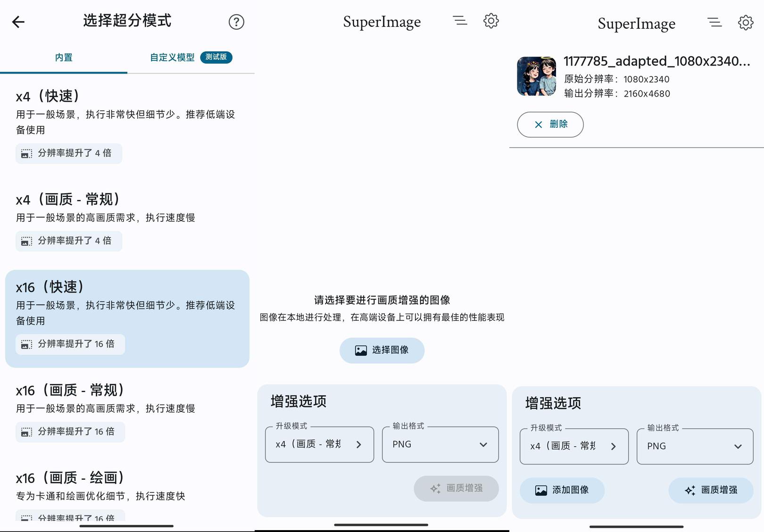Click the greyed-out 画质增强 button
The width and height of the screenshot is (764, 532).
pos(456,488)
